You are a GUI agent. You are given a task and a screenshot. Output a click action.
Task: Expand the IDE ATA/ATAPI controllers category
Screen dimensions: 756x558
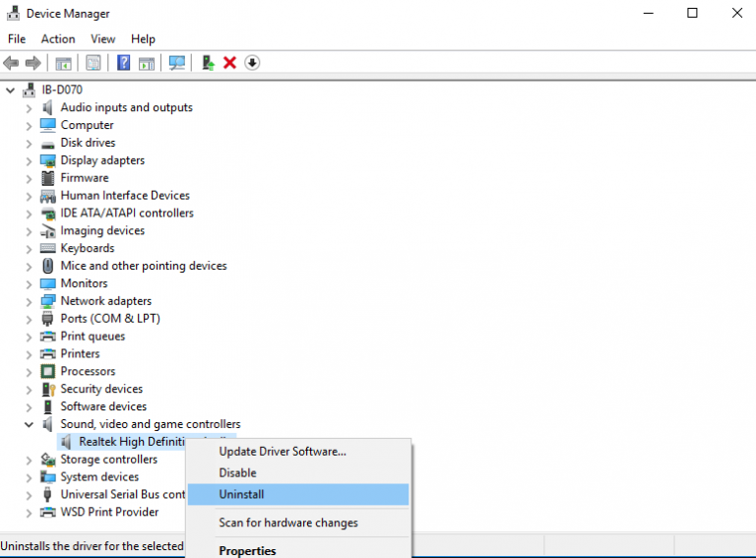pos(29,214)
